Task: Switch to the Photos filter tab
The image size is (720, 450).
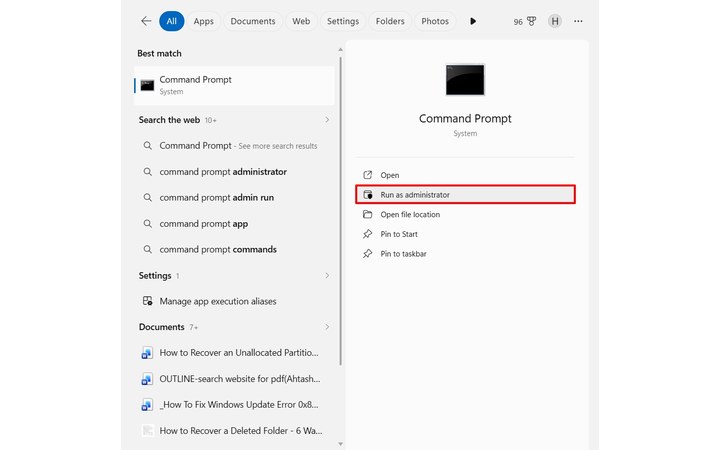Action: 435,21
